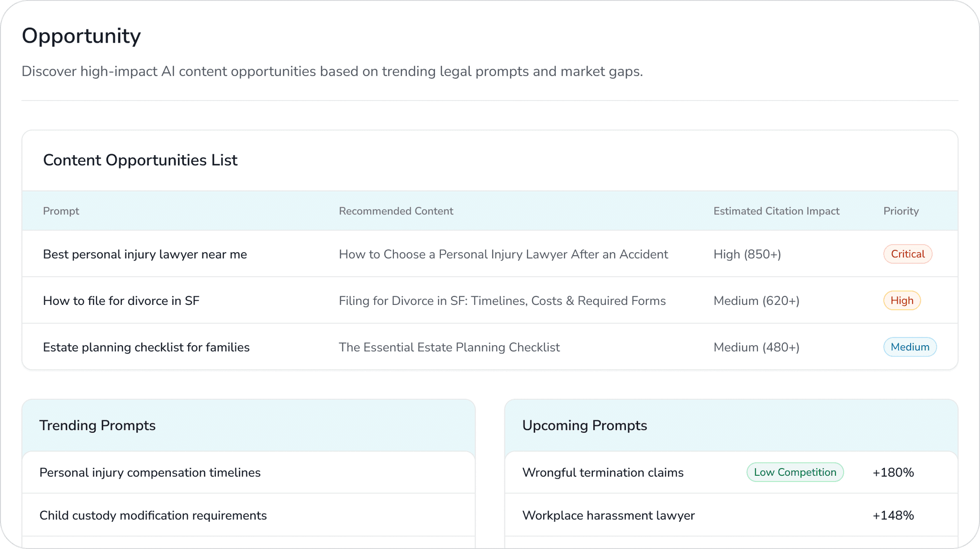Open 'Wrongful termination claims' upcoming prompt

(602, 472)
